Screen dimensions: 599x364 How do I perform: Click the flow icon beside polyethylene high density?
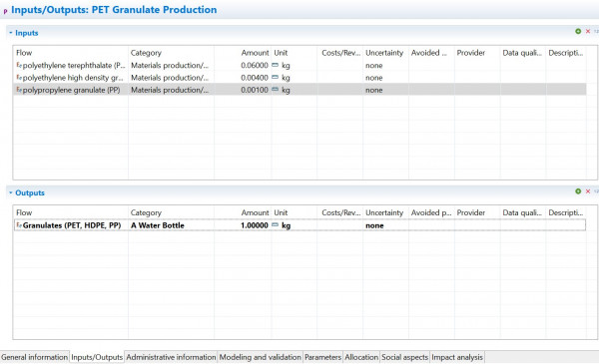coord(19,78)
